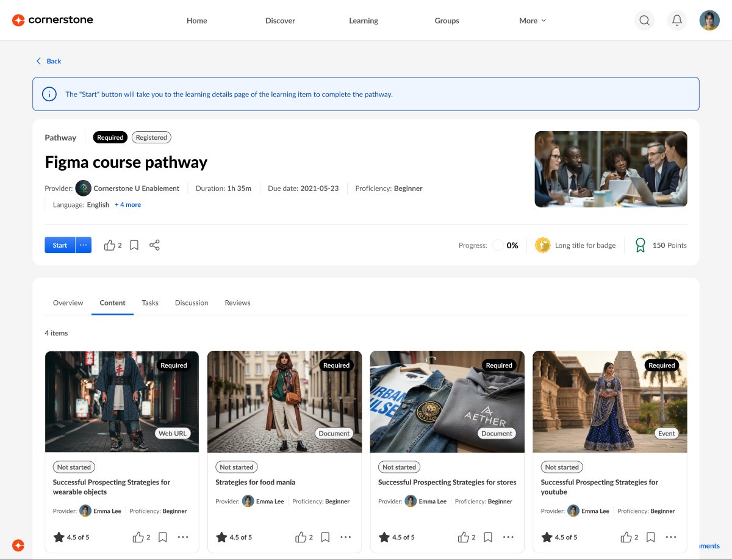Open the Start button options dropdown
The width and height of the screenshot is (732, 560).
click(84, 245)
